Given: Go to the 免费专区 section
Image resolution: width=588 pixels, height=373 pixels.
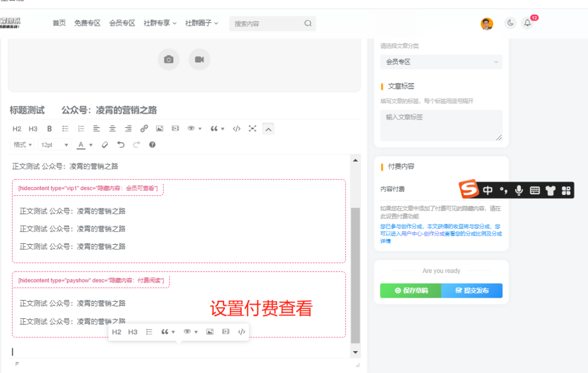Looking at the screenshot, I should tap(87, 23).
